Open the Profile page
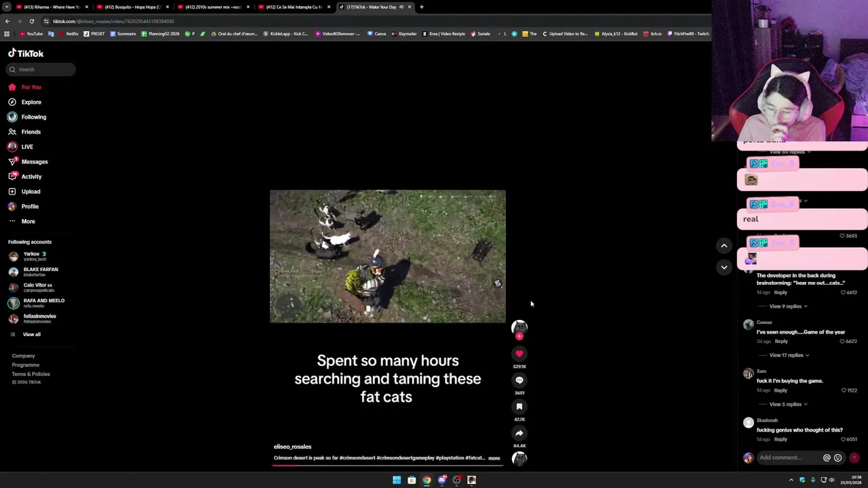The height and width of the screenshot is (488, 868). click(24, 206)
